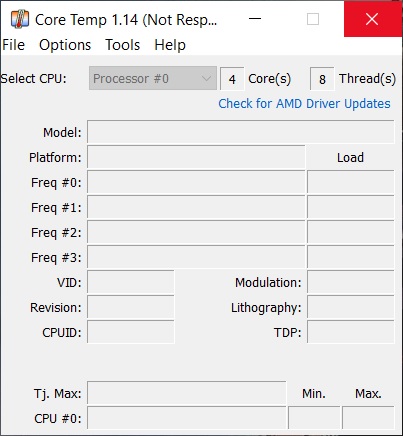403x436 pixels.
Task: Click the 'Select CPU:' label
Action: [x=33, y=79]
